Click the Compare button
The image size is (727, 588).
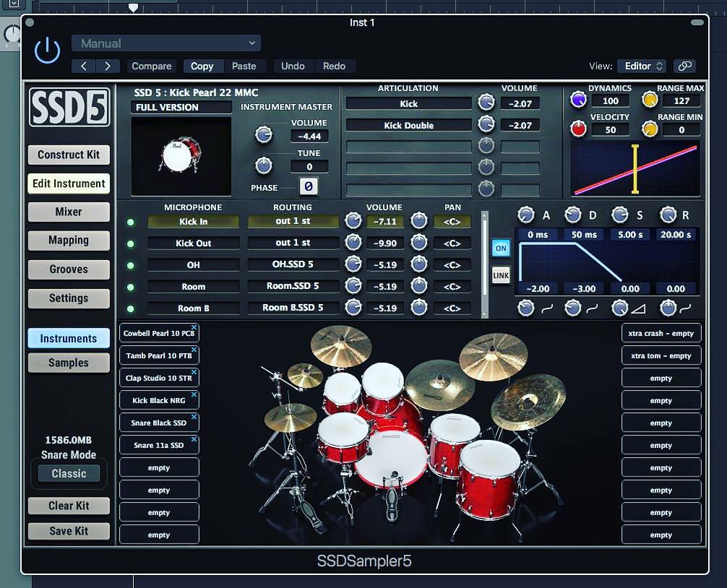152,66
